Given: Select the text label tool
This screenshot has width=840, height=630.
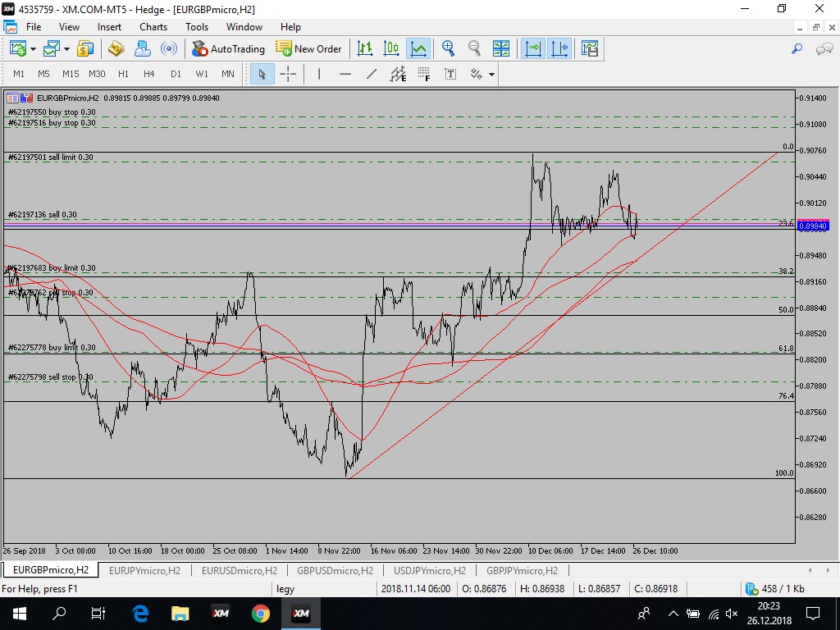Looking at the screenshot, I should (x=450, y=74).
